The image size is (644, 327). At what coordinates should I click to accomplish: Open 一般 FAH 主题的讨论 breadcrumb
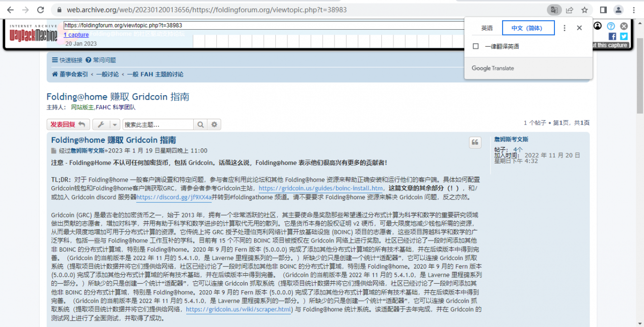tap(155, 74)
